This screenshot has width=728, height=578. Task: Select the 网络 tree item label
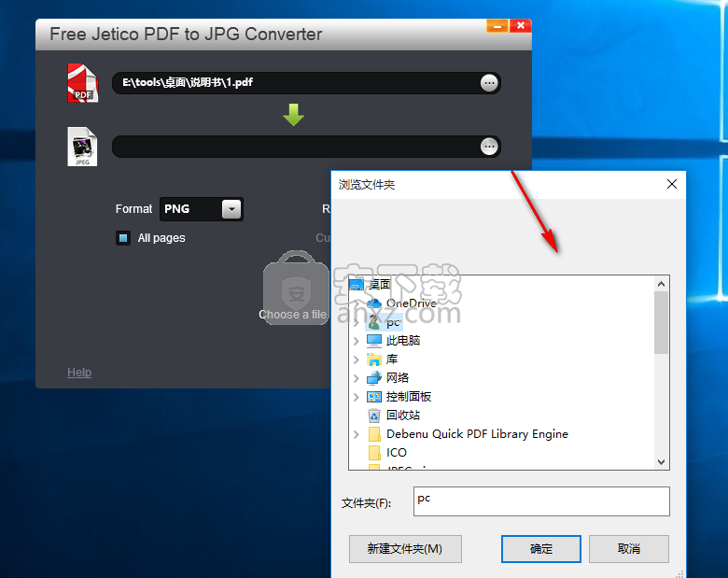tap(398, 378)
